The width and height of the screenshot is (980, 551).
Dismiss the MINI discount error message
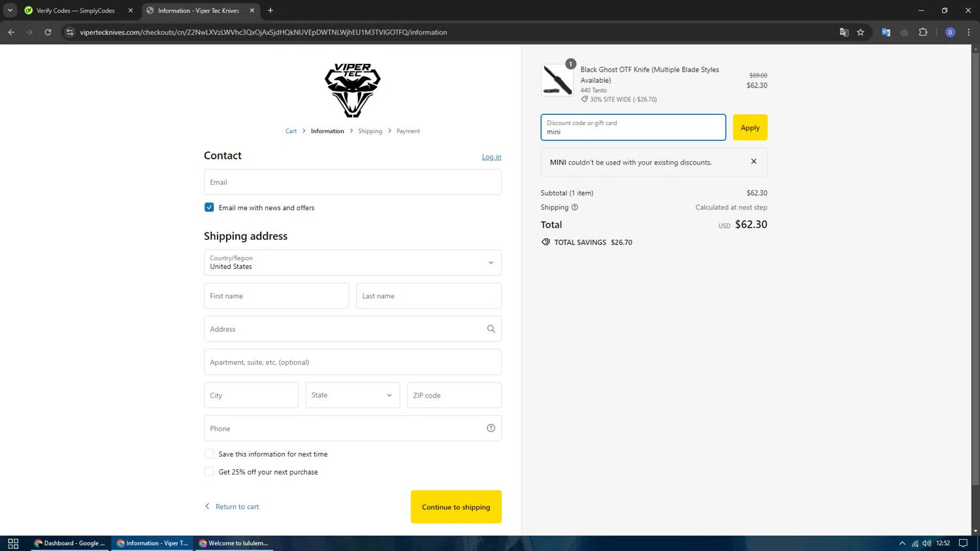pyautogui.click(x=754, y=161)
